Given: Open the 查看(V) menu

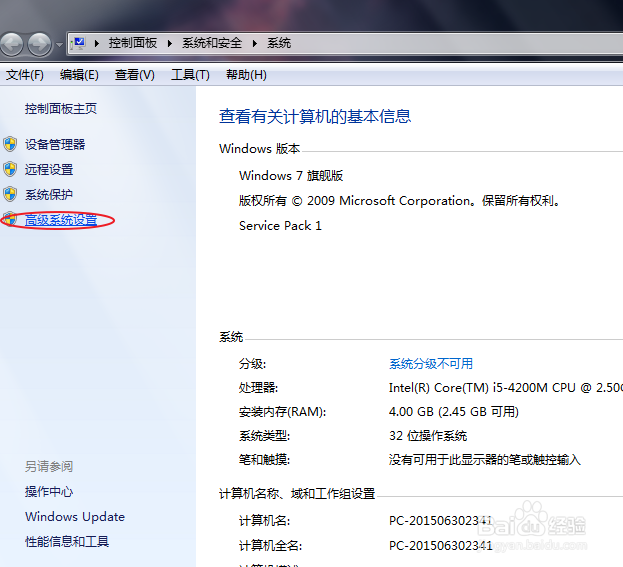Looking at the screenshot, I should point(135,75).
